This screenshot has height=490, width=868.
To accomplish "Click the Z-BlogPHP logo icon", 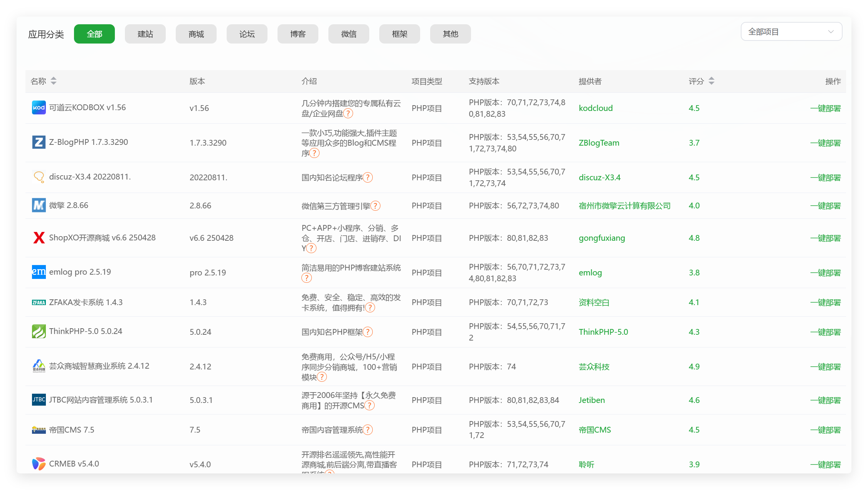I will 39,142.
